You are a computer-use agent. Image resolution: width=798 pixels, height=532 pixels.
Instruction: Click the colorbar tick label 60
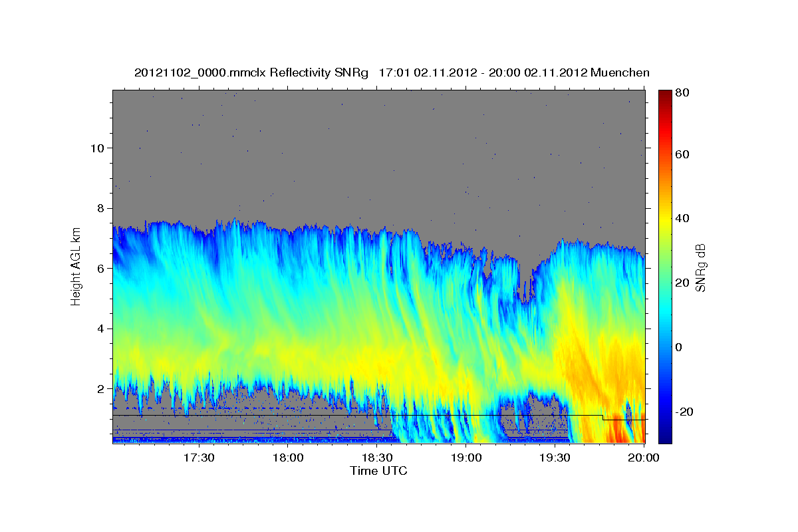(684, 154)
